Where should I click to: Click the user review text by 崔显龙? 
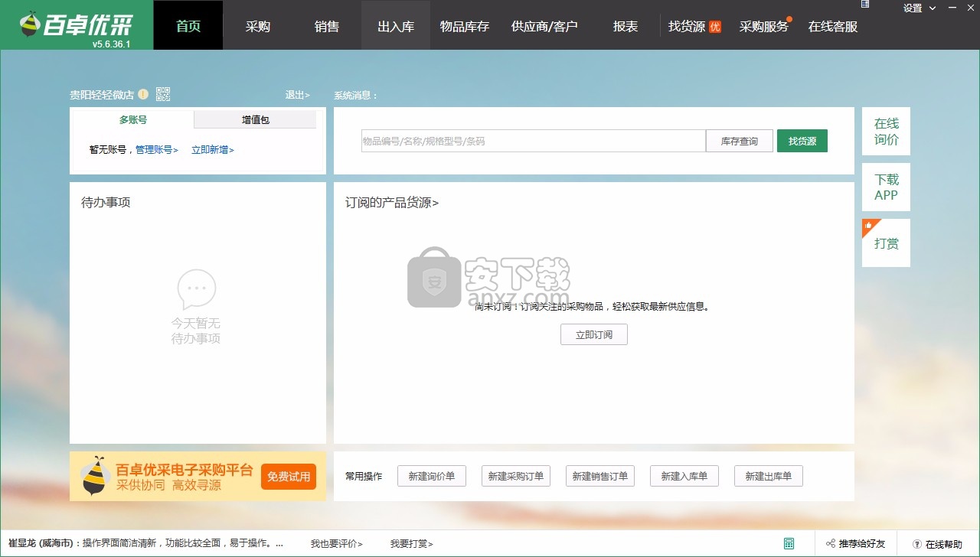(145, 544)
